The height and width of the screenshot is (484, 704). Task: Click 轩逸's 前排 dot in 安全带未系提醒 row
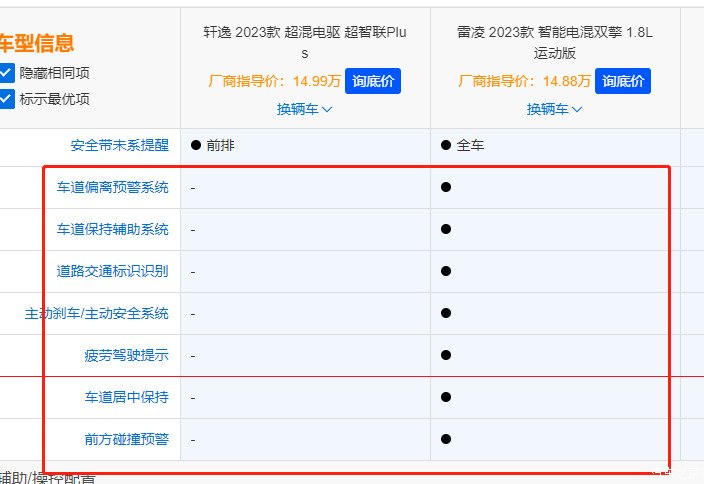[x=196, y=145]
